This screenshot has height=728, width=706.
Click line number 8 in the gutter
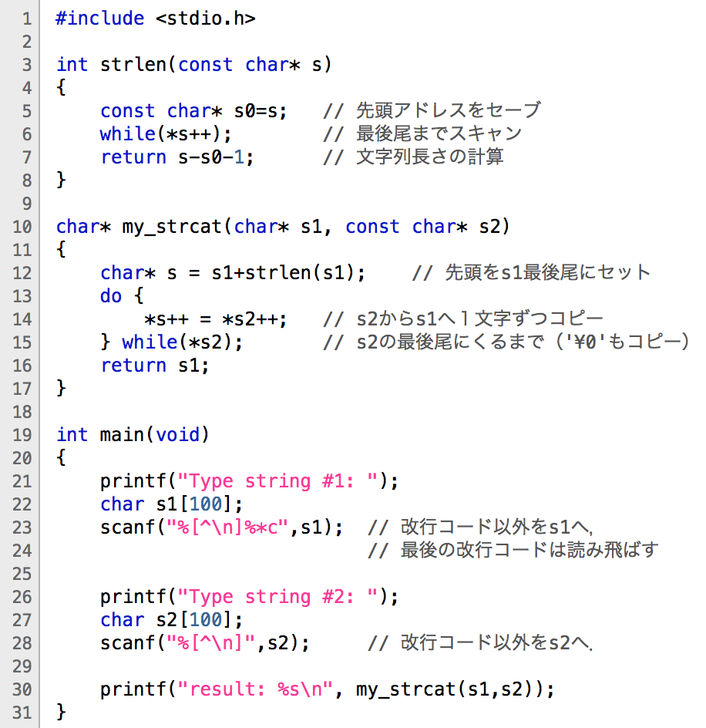27,180
